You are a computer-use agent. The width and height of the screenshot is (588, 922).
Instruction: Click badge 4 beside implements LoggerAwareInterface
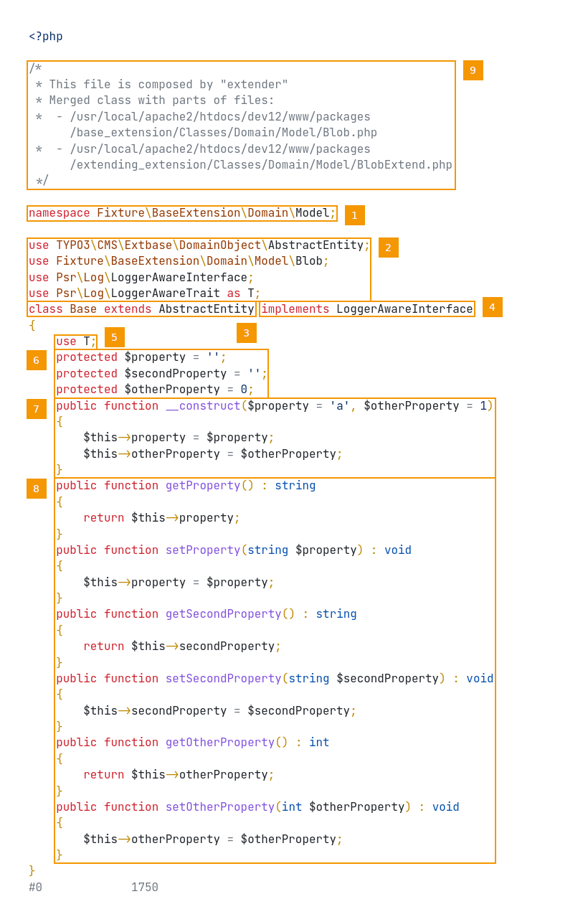pos(492,307)
